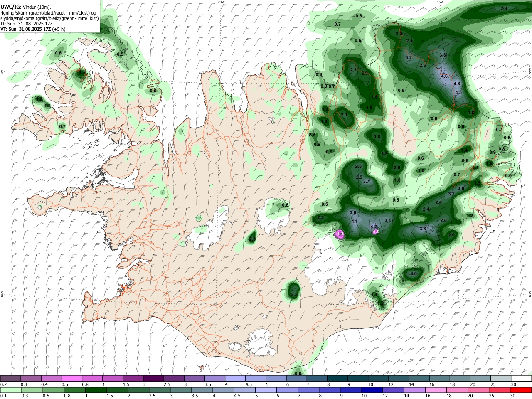Screen dimensions: 532x399
Task: Click the "VT: Sun. 31.08.2025 17Z" valid time line
Action: (x=33, y=29)
